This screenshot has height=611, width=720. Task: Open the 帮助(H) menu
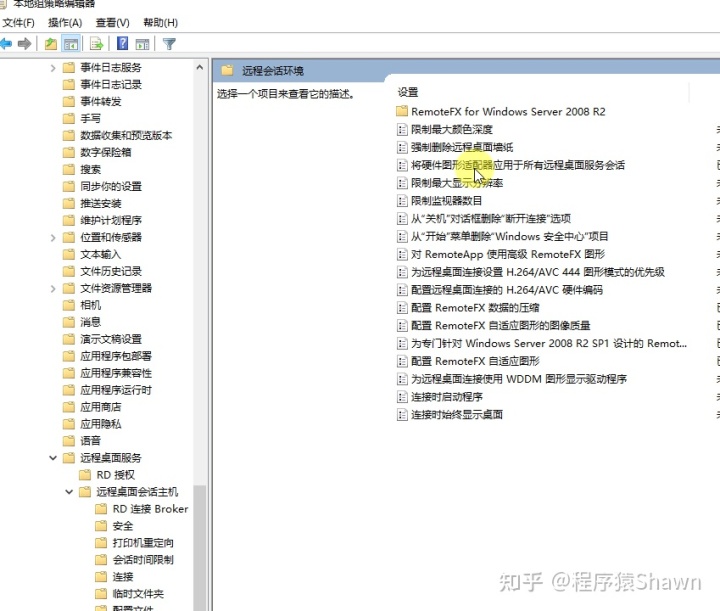click(160, 22)
